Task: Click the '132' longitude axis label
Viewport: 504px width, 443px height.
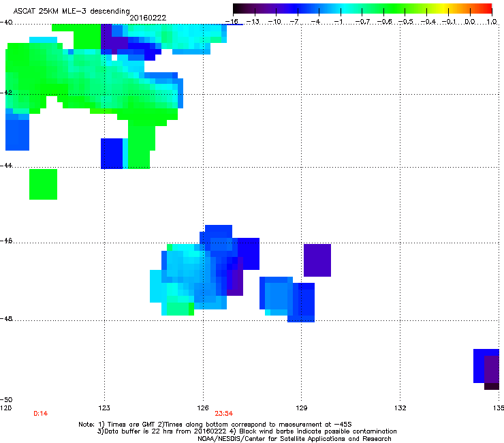Action: point(400,408)
